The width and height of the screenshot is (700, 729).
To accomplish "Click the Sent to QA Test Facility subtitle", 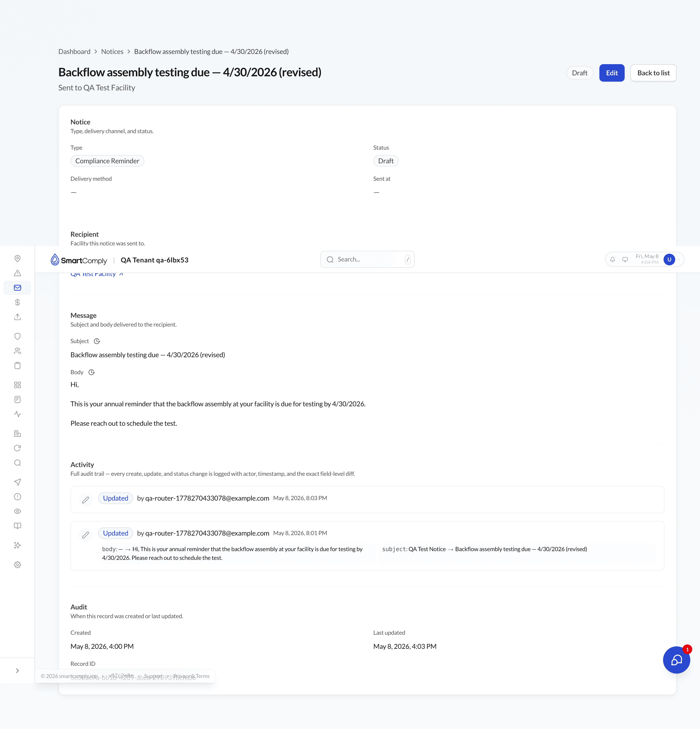I will tap(97, 88).
